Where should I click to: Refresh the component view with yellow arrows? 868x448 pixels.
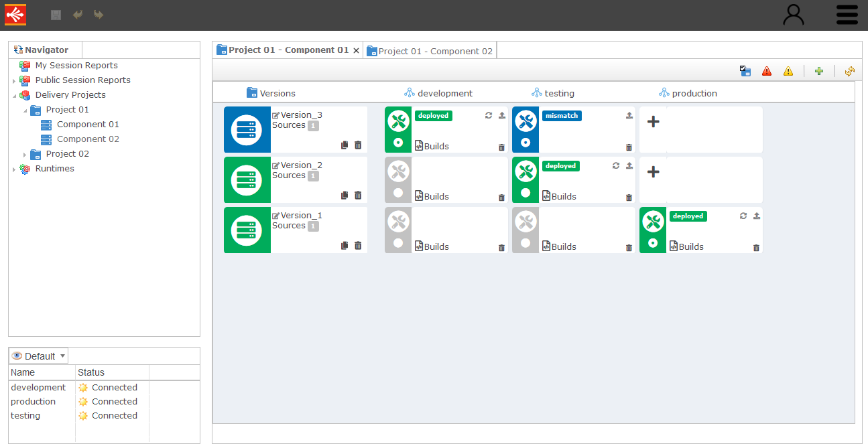point(850,71)
